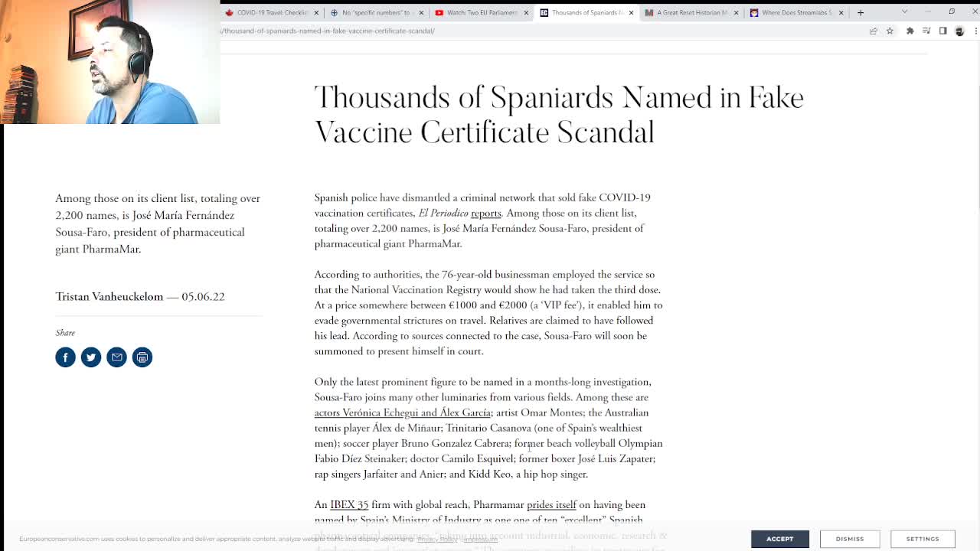Accept cookies with the ACCEPT button
Image resolution: width=980 pixels, height=551 pixels.
779,539
